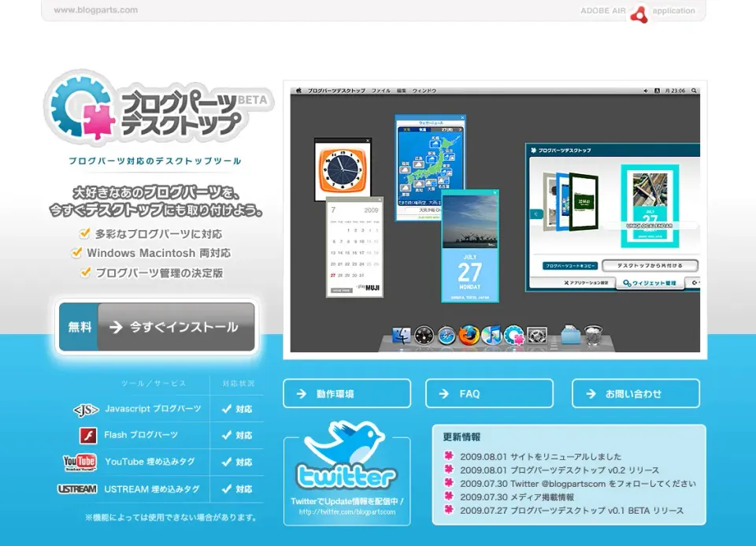
Task: Open the Trash icon in the dock
Action: (592, 336)
